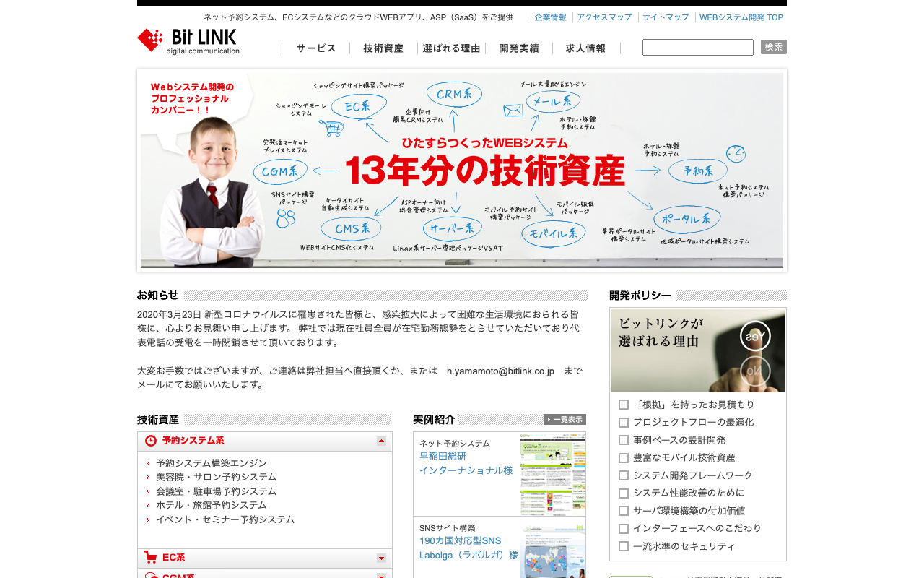Check 「根拠」を持ったお見積もり checkbox
This screenshot has height=578, width=924.
point(624,405)
